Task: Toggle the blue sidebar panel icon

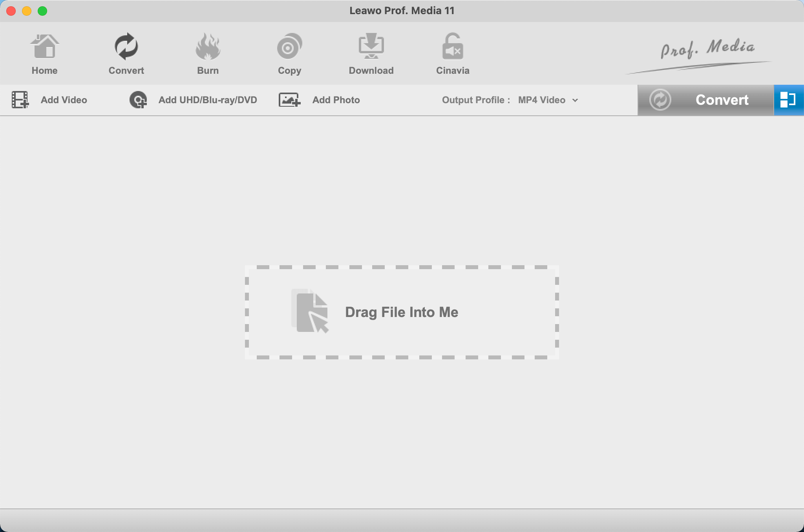Action: 789,100
